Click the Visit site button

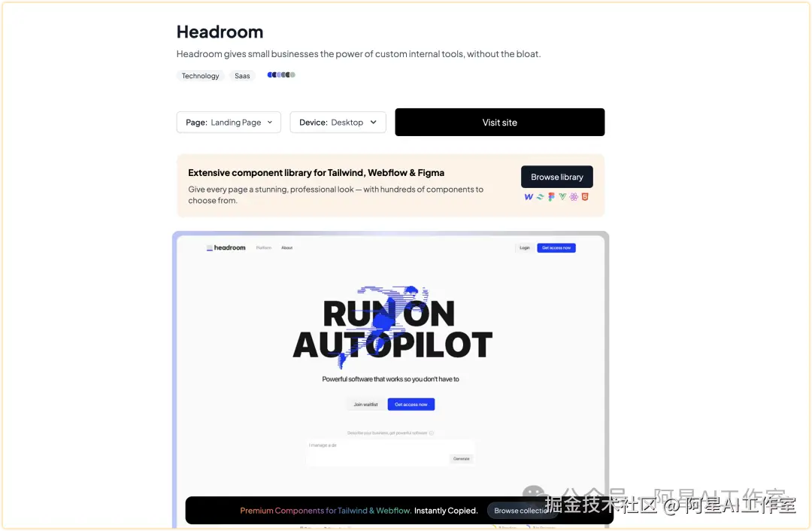point(500,123)
